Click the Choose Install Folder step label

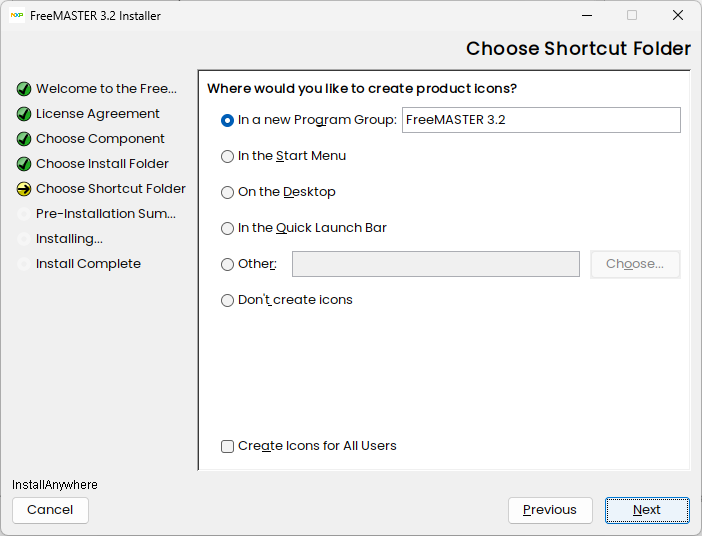click(102, 164)
